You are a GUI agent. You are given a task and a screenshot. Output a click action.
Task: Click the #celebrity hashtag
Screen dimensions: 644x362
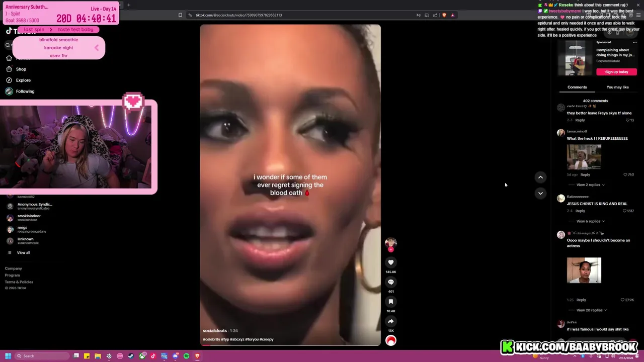click(x=211, y=339)
